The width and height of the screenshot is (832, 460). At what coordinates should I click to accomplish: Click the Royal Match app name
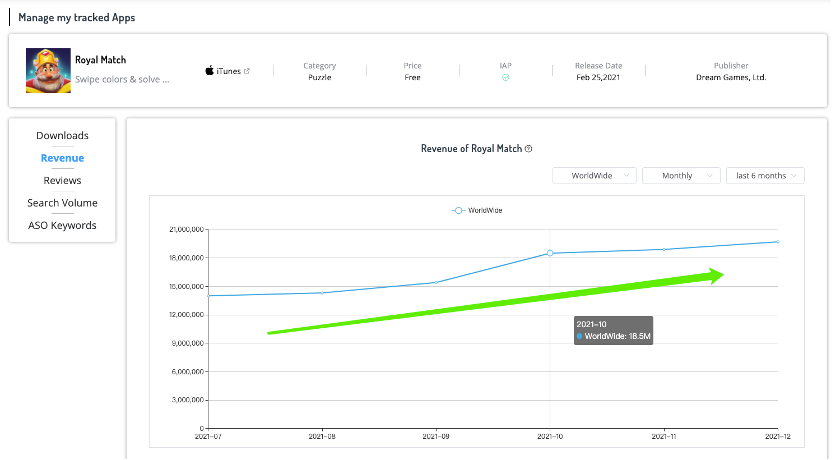[101, 60]
